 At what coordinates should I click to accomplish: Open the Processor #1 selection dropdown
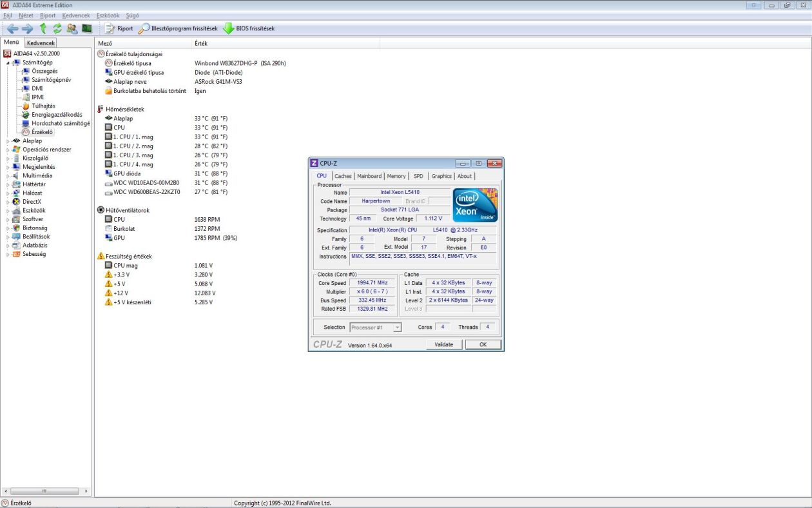click(x=376, y=327)
